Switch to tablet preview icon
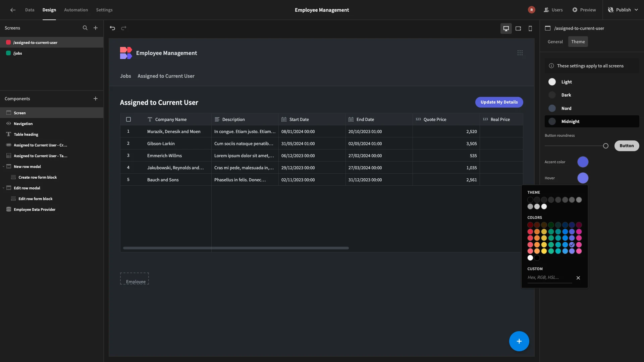Image resolution: width=644 pixels, height=362 pixels. [x=518, y=28]
